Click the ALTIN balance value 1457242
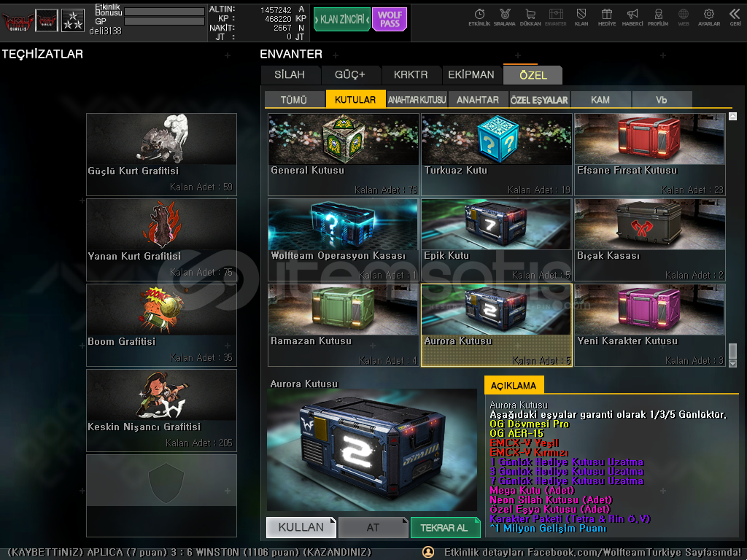Image resolution: width=747 pixels, height=560 pixels. (x=276, y=10)
